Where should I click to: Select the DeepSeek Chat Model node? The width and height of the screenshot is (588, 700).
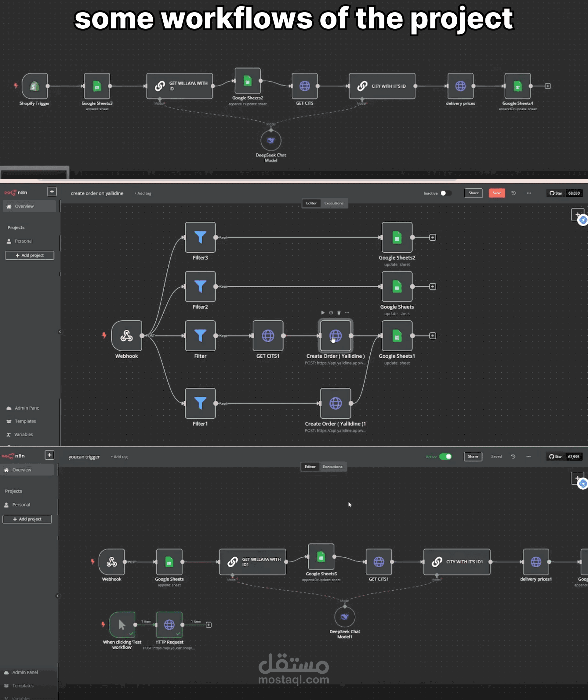[x=271, y=140]
